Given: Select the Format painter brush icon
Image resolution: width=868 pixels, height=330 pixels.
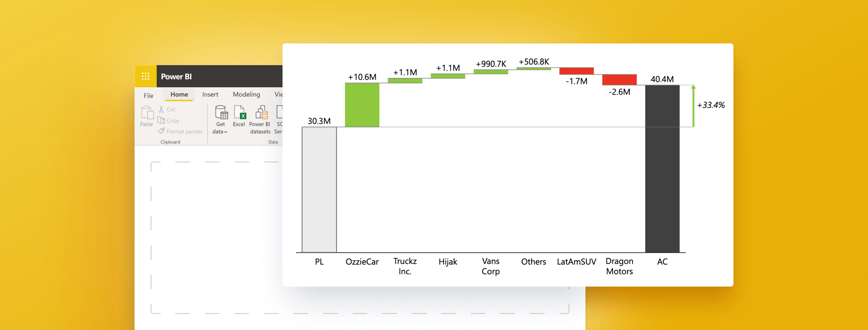Looking at the screenshot, I should (x=161, y=131).
